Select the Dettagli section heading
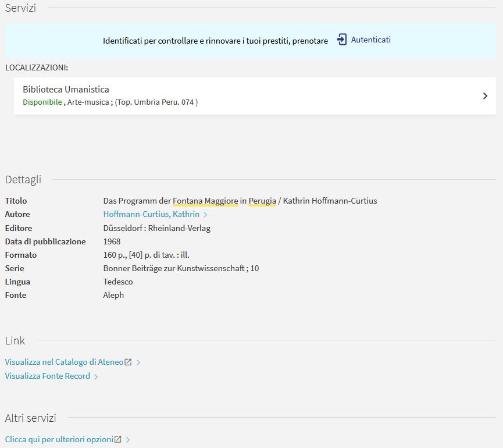503x448 pixels. tap(23, 180)
